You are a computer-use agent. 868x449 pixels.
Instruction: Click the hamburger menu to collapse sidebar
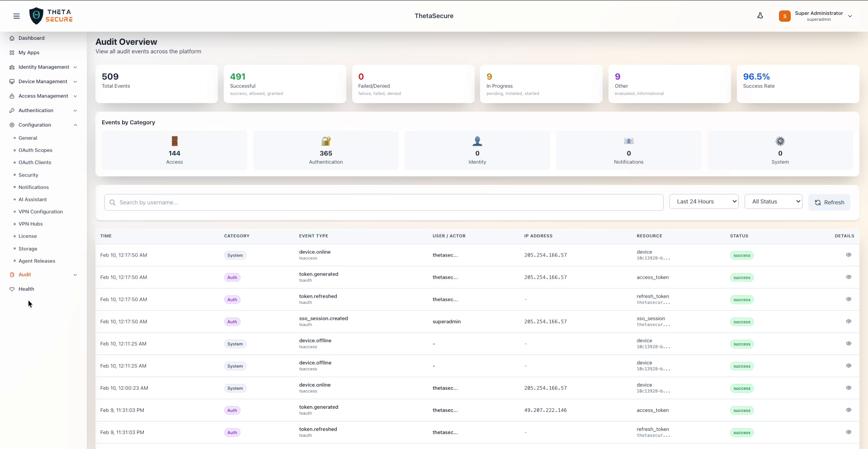17,16
